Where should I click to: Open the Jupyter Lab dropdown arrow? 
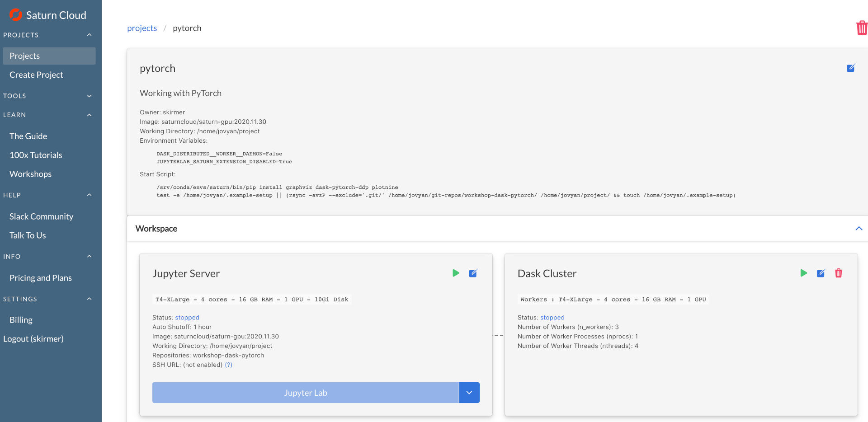[469, 393]
